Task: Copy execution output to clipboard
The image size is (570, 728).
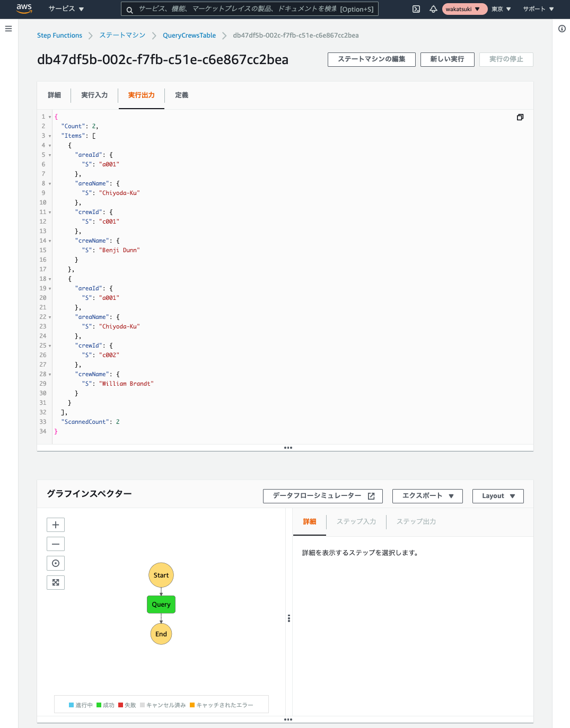Action: 520,117
